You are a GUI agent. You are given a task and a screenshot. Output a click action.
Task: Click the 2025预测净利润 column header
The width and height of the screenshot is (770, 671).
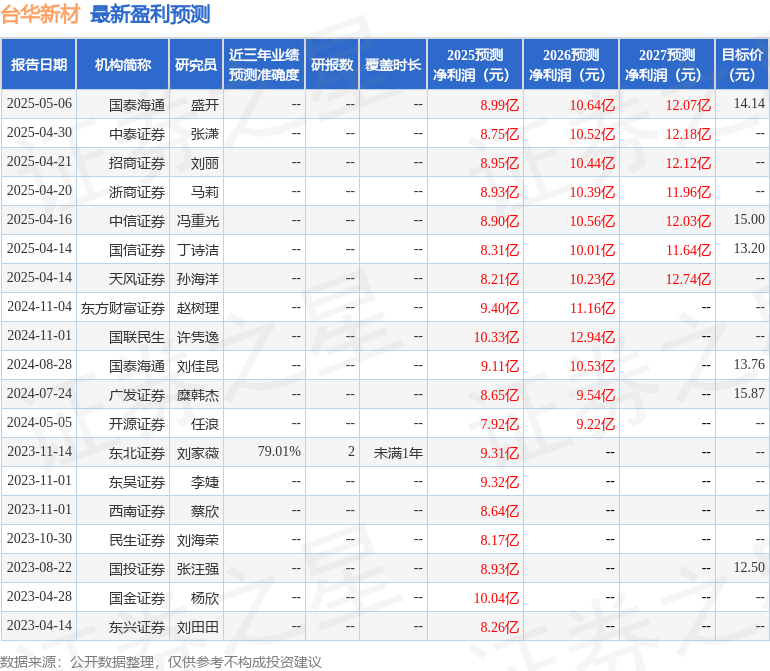(x=475, y=65)
